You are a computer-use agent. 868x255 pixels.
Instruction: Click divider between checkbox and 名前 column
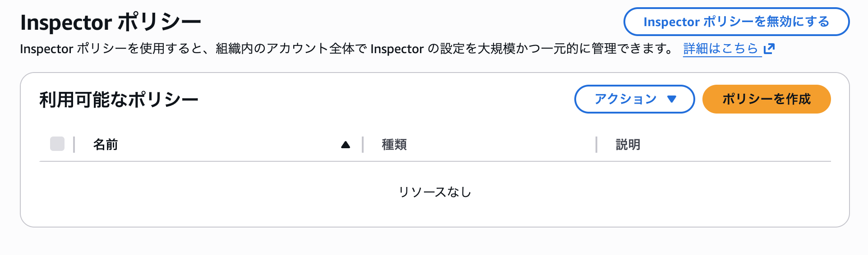74,145
